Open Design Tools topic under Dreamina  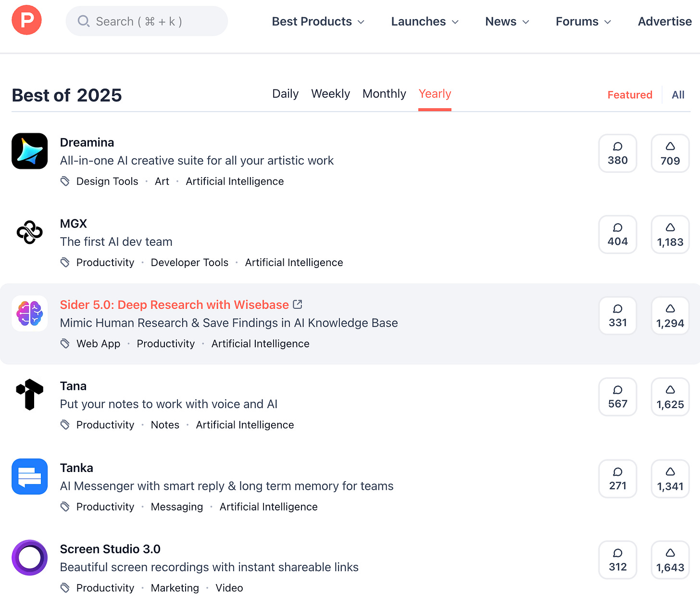[107, 181]
